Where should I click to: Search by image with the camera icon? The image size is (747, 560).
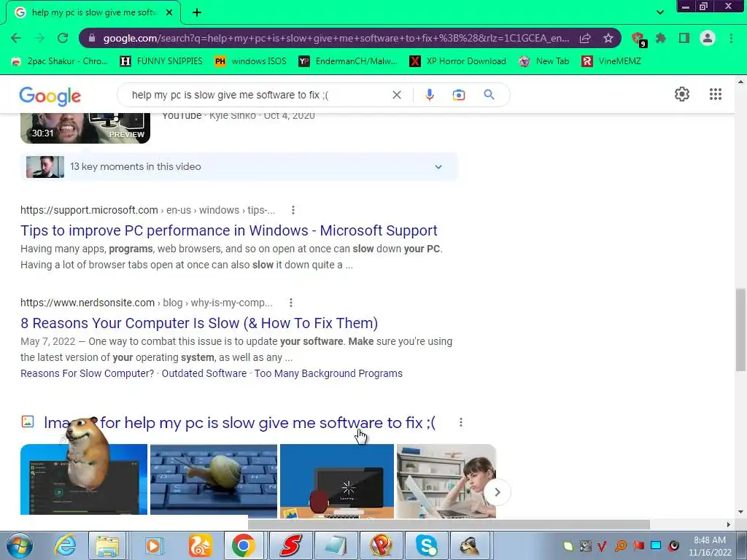pos(458,95)
